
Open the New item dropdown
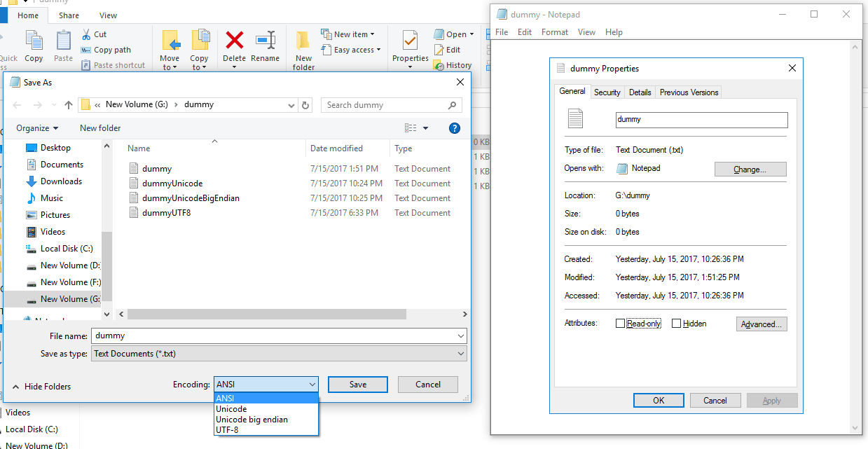coord(347,34)
